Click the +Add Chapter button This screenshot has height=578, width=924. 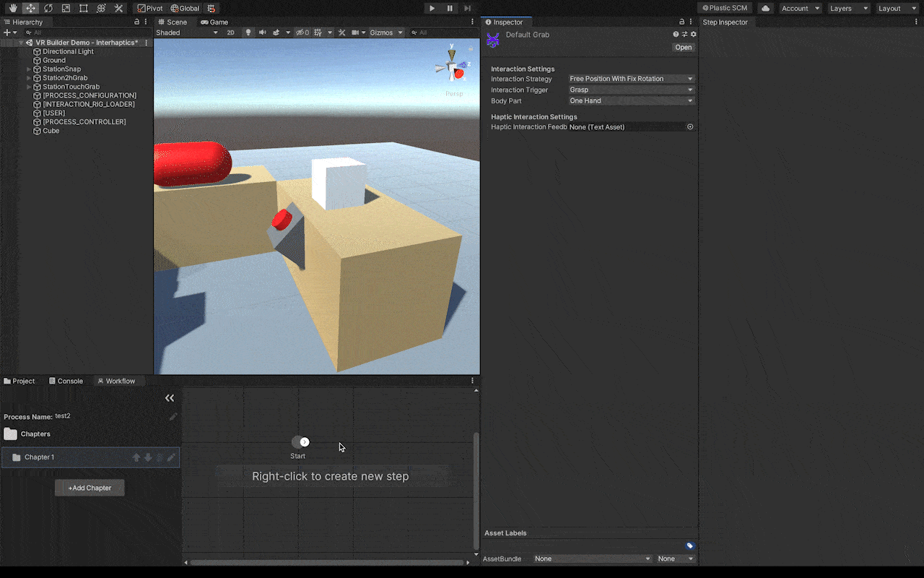tap(90, 488)
